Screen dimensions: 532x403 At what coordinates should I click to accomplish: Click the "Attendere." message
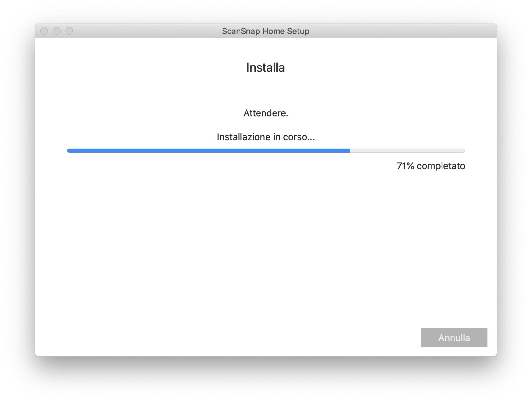point(266,113)
